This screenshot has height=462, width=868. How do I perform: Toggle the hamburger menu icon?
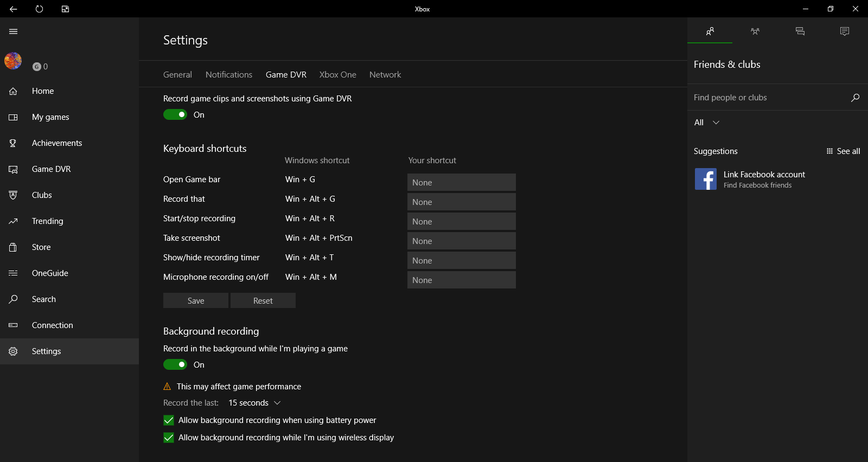coord(14,31)
